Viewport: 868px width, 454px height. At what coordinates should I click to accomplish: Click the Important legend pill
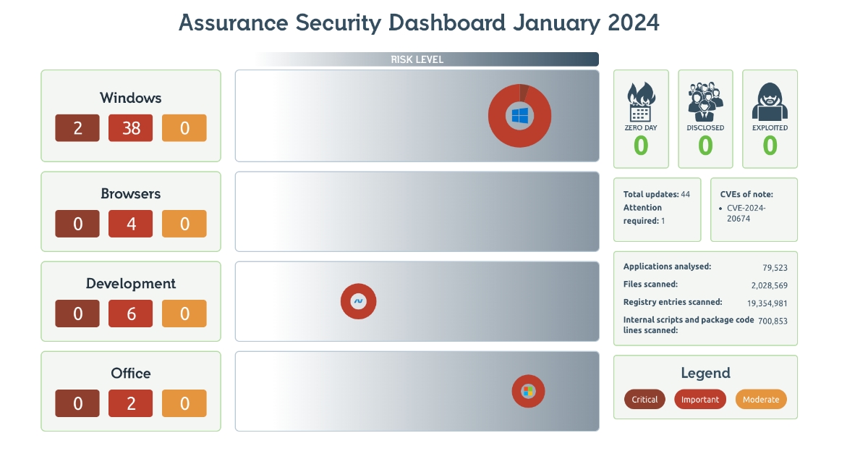[x=700, y=400]
